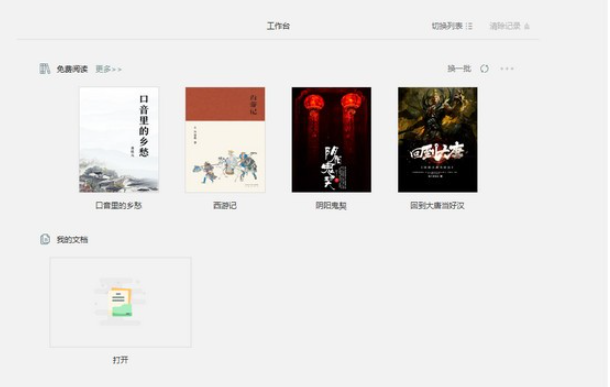Click the 清除记录 trash icon
Viewport: 610px width, 387px height.
click(x=527, y=26)
